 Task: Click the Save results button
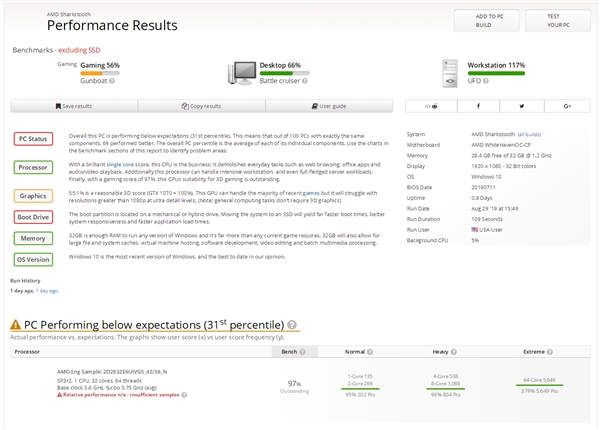click(x=74, y=105)
